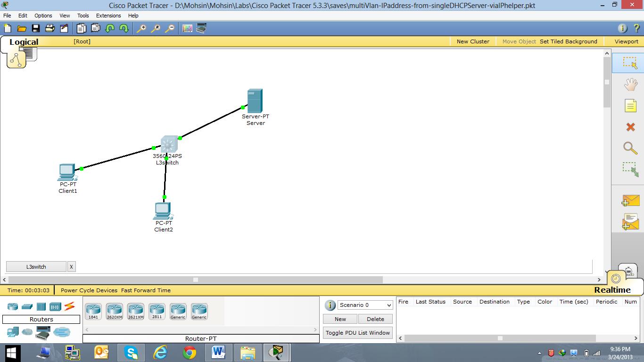The image size is (644, 362).
Task: Pick the 1841 router model
Action: (x=93, y=311)
